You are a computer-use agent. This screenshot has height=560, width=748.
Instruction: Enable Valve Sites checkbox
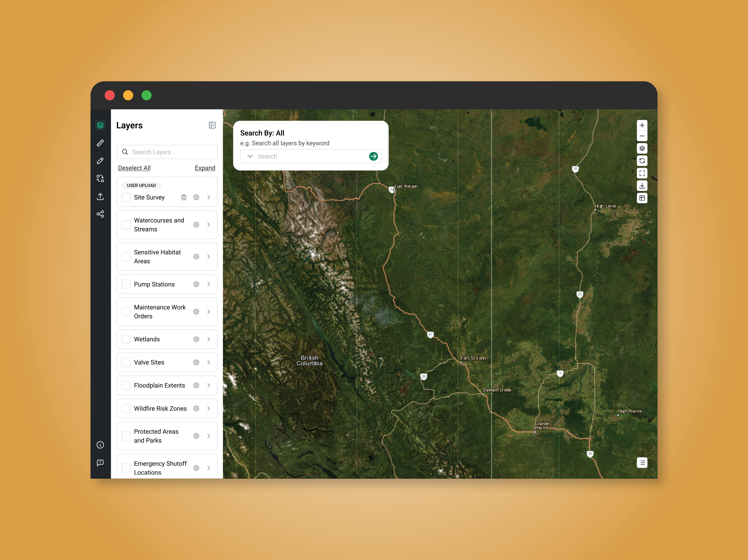[x=126, y=363]
